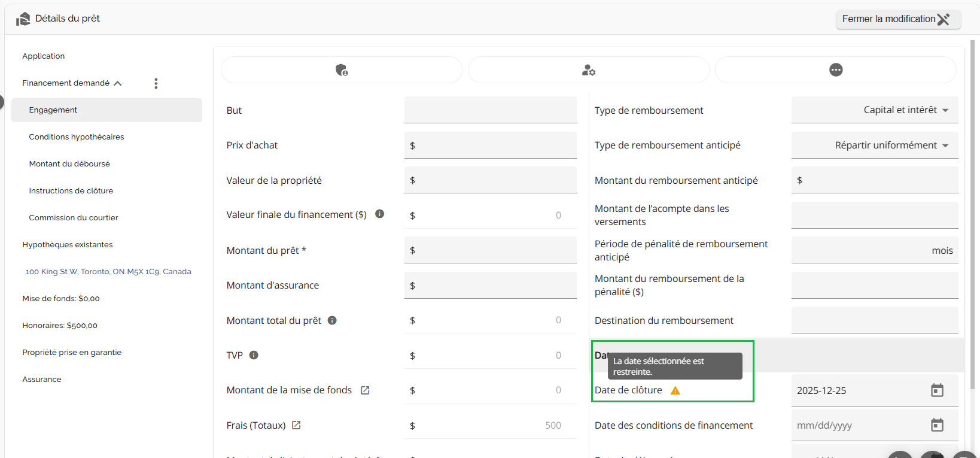
Task: Click the shield icon tab
Action: pyautogui.click(x=342, y=70)
